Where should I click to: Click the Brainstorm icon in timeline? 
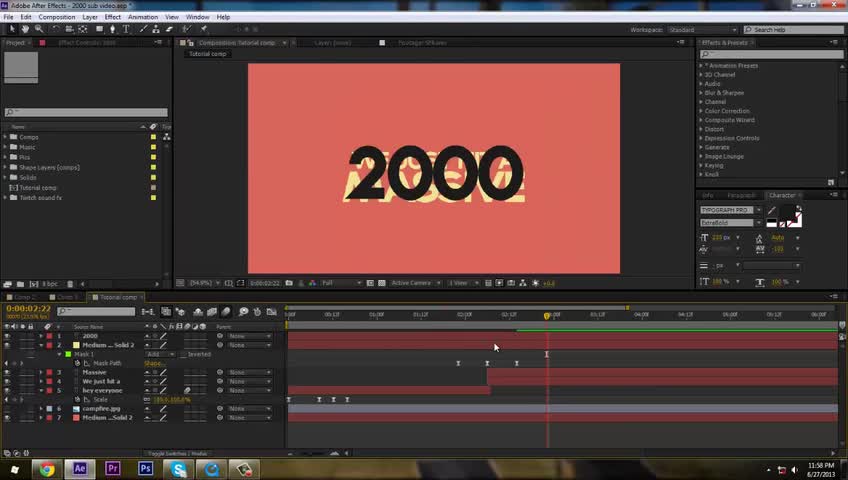tap(243, 311)
